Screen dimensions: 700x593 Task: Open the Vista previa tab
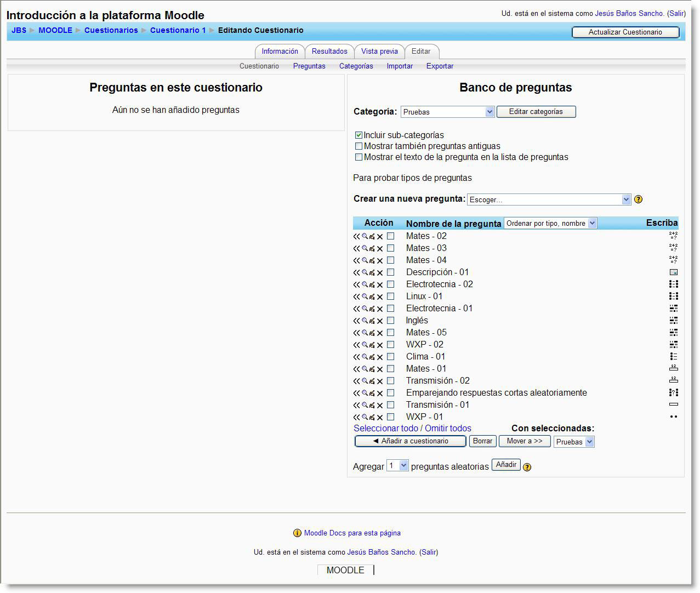pyautogui.click(x=379, y=52)
